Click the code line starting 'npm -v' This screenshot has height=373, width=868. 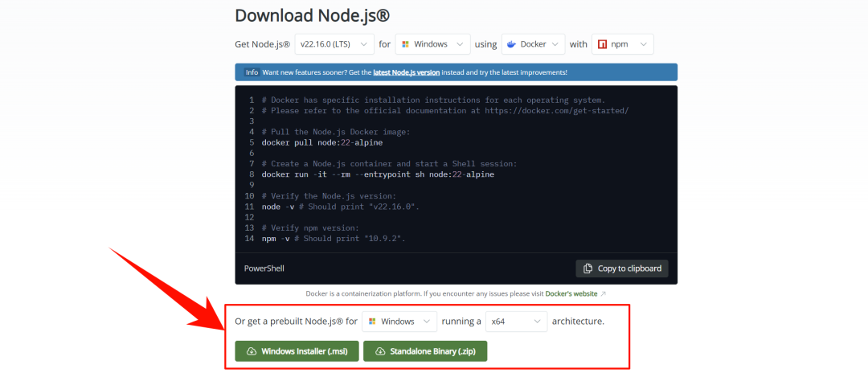(x=334, y=239)
